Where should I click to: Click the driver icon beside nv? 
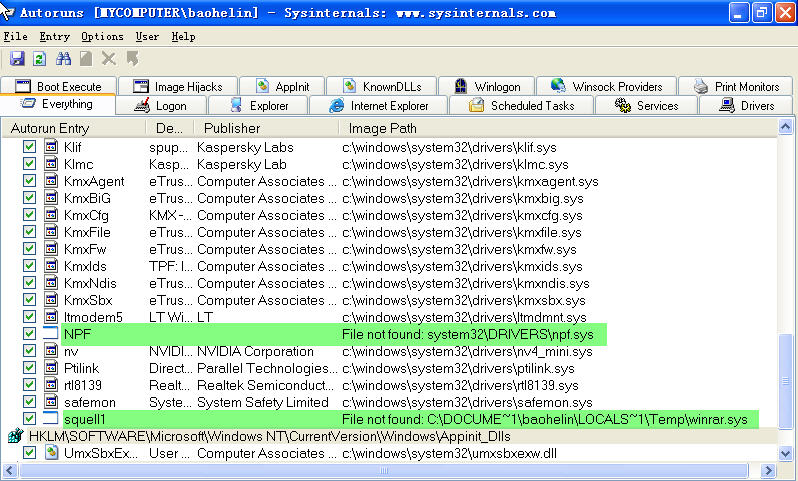51,351
